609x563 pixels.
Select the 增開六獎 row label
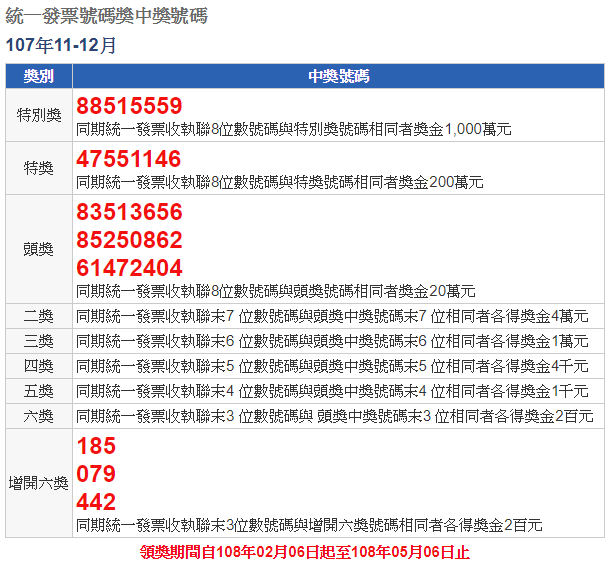[39, 483]
